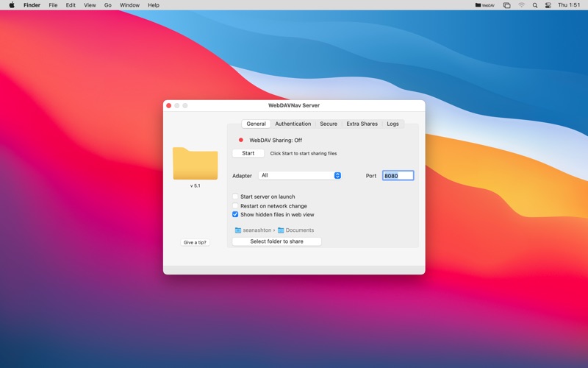Screen dimensions: 588x368
Task: Open the Wi-Fi status menu
Action: (x=521, y=5)
